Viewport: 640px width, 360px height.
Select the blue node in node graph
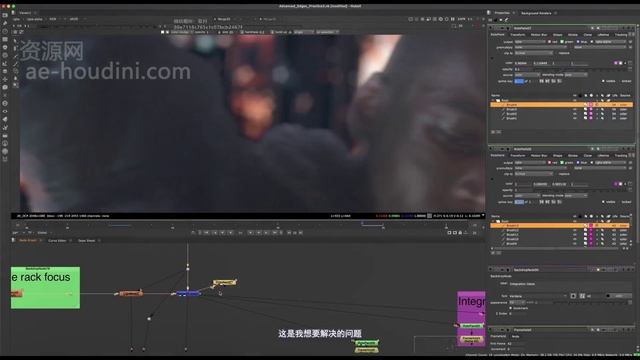click(188, 293)
